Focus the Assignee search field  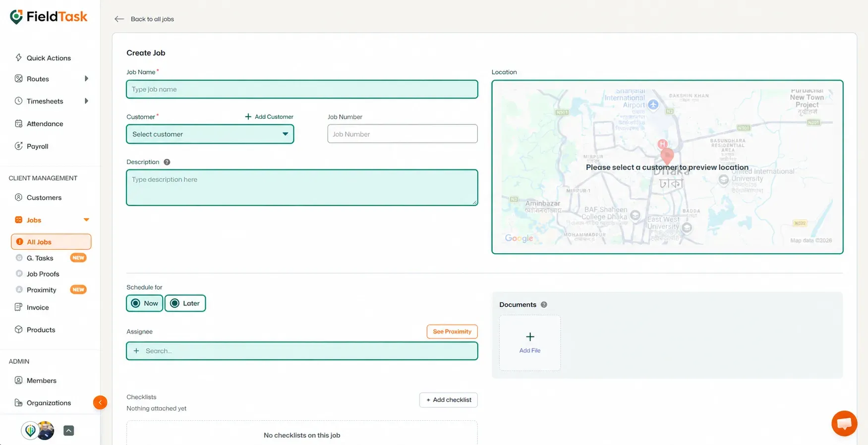pos(302,351)
